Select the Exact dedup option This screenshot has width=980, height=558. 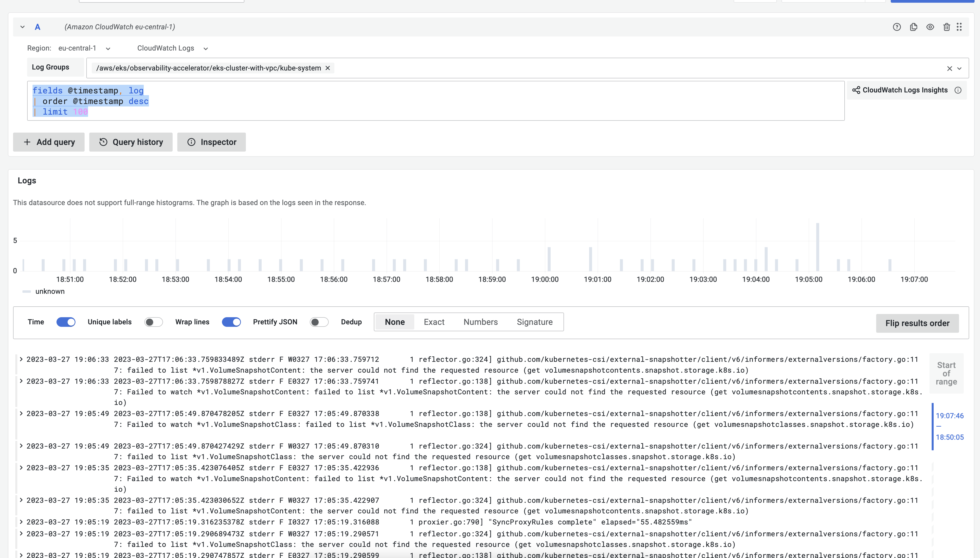coord(434,322)
